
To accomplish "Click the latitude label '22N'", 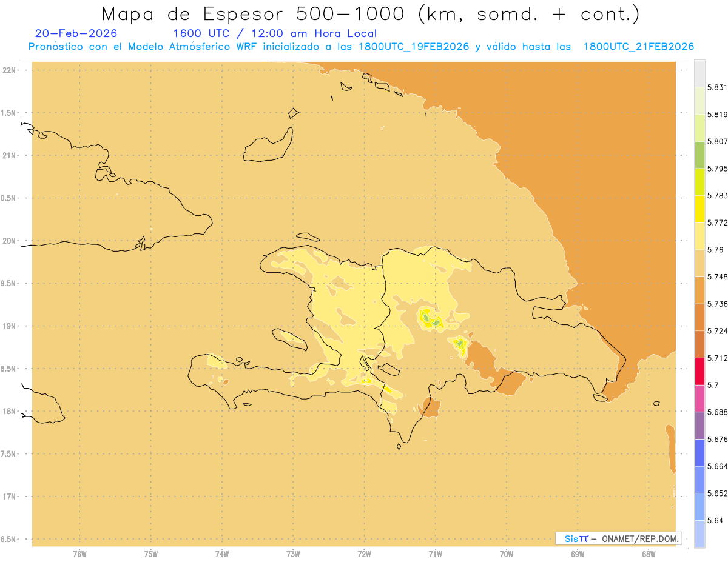I will click(x=8, y=70).
